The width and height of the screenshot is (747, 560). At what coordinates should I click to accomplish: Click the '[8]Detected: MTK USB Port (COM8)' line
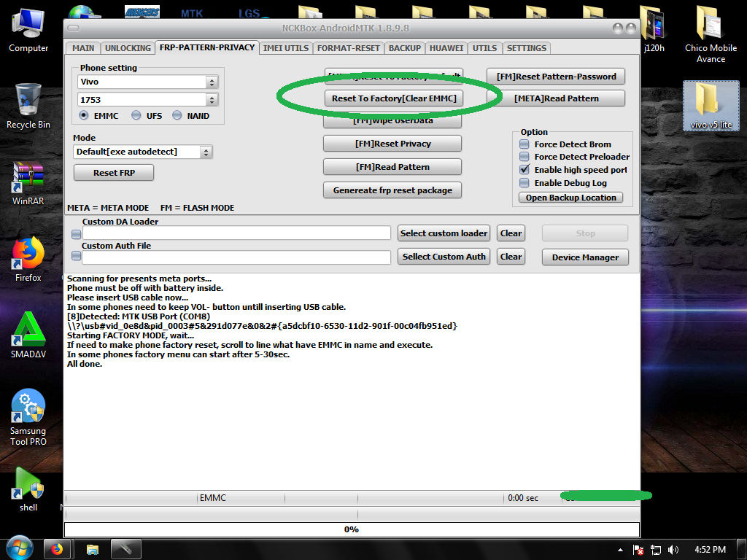(139, 316)
